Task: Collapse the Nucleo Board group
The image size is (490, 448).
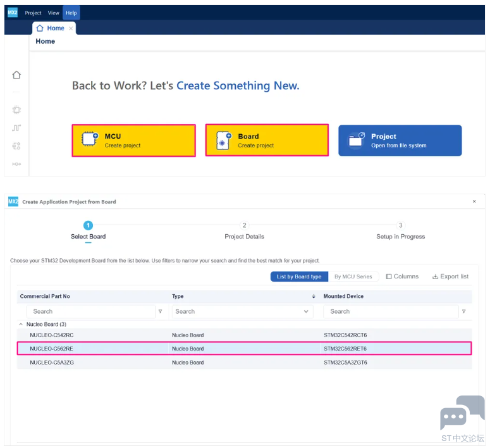Action: pyautogui.click(x=21, y=325)
